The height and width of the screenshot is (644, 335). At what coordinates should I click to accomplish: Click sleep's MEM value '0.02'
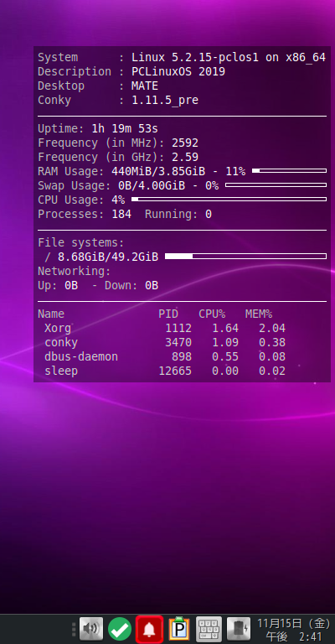pos(272,371)
